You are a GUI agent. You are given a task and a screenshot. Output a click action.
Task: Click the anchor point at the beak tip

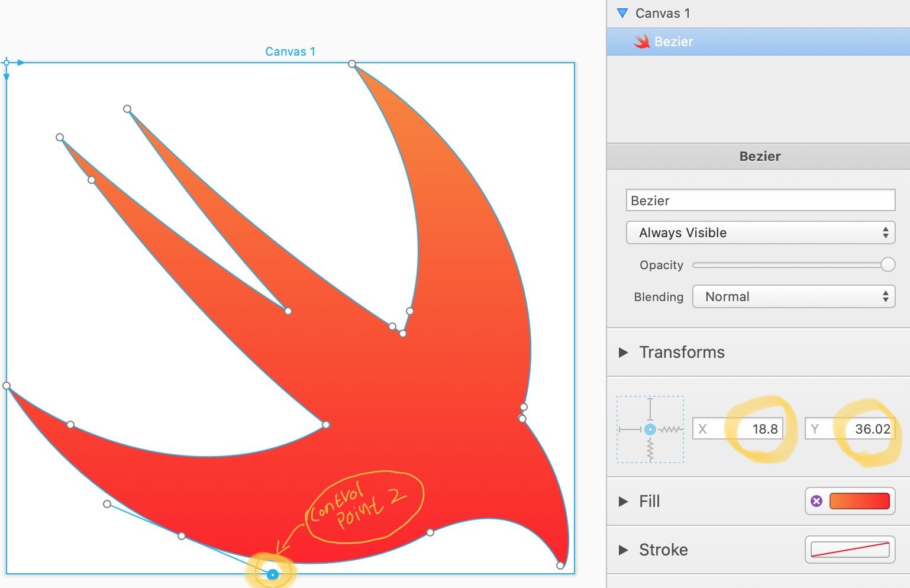pos(560,566)
